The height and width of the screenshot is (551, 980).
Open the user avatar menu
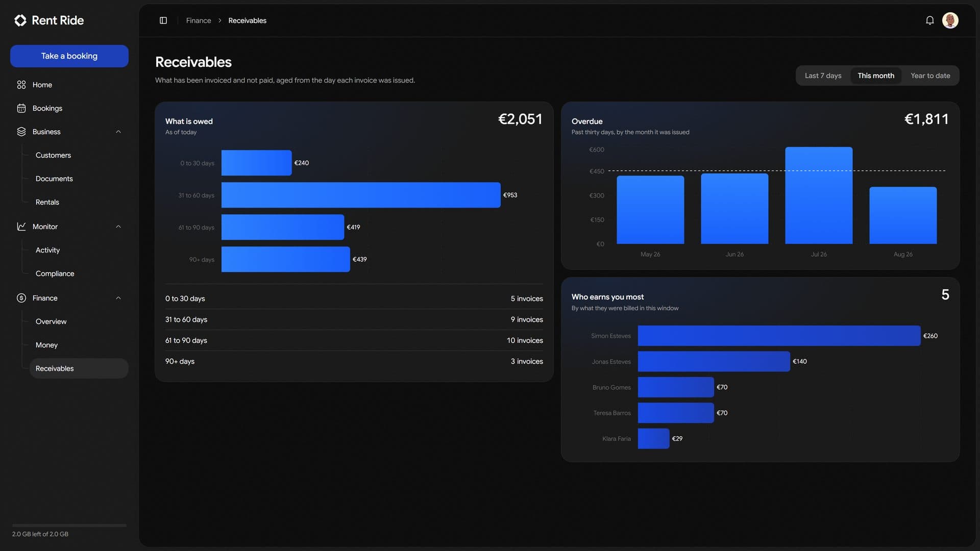[950, 20]
